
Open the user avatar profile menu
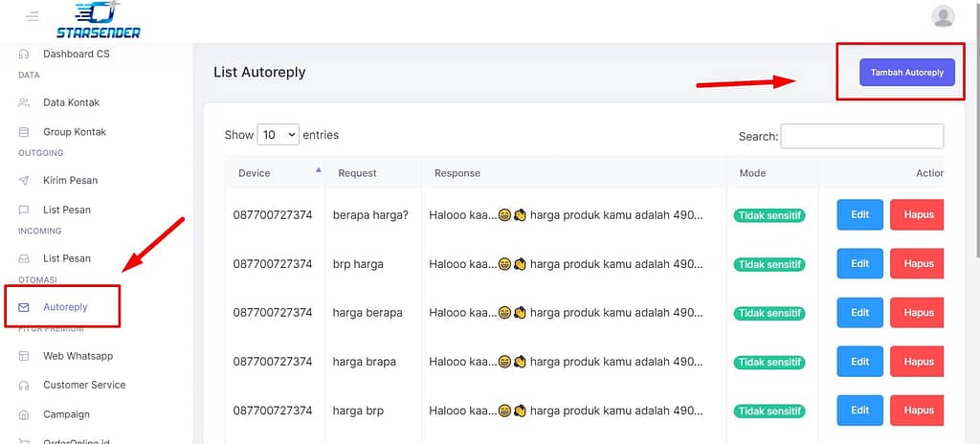pyautogui.click(x=943, y=16)
